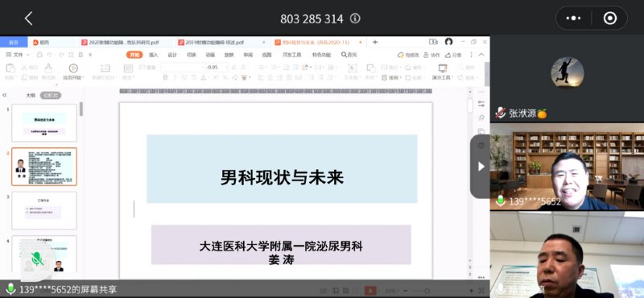
Task: Open the 排列 arrange dropdown
Action: point(392,77)
